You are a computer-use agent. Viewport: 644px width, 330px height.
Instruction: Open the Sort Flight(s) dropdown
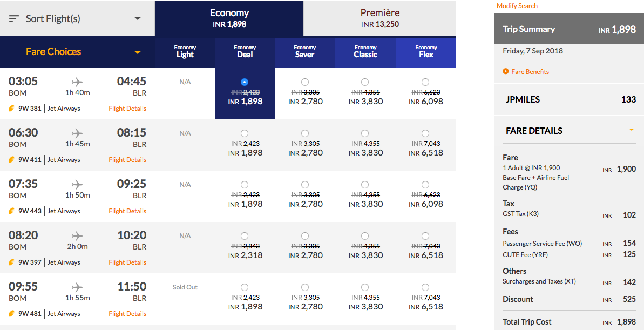coord(137,17)
